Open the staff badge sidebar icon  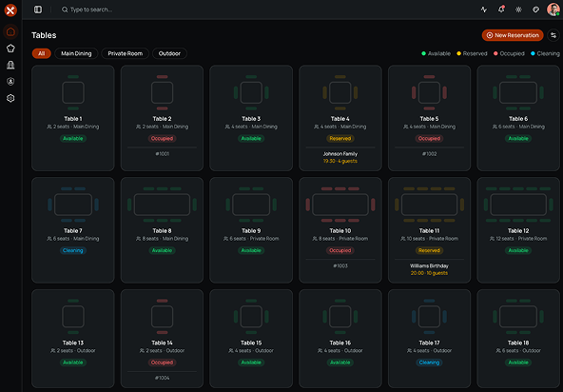[10, 82]
